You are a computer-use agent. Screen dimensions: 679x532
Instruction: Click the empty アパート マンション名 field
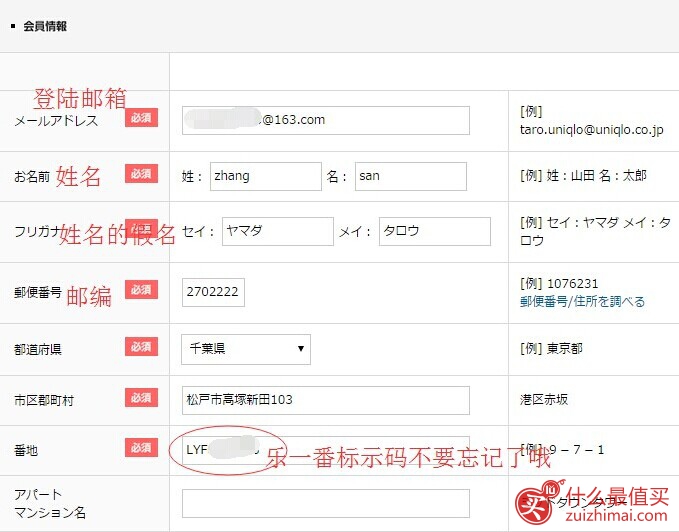pyautogui.click(x=326, y=503)
